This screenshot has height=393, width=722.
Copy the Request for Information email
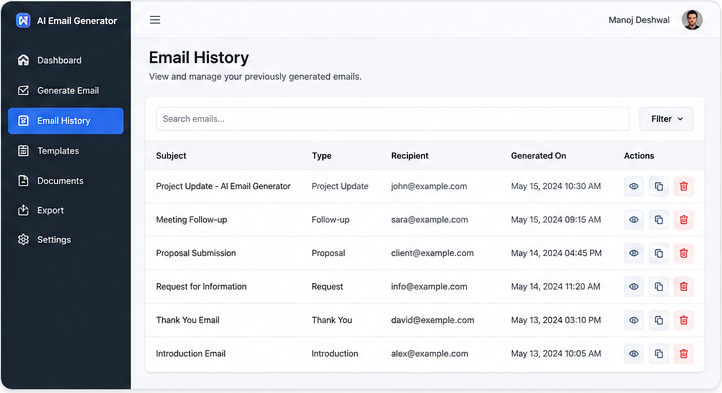[x=658, y=287]
